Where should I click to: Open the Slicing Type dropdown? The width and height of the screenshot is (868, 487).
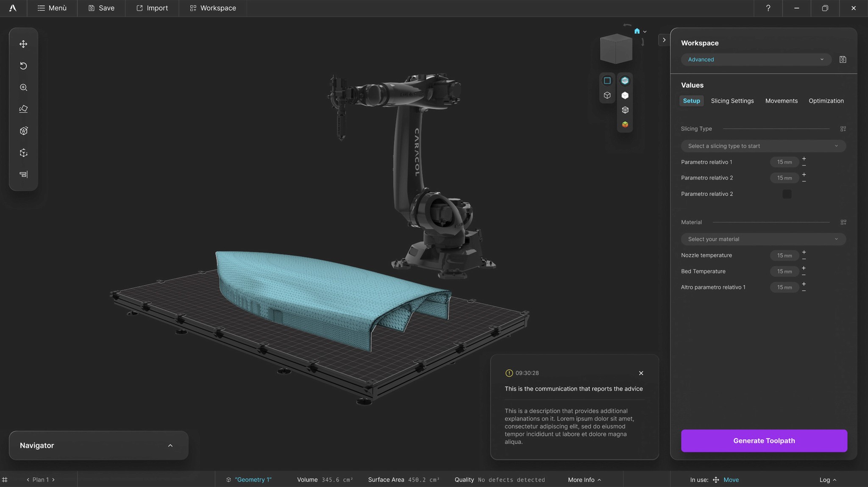(763, 146)
